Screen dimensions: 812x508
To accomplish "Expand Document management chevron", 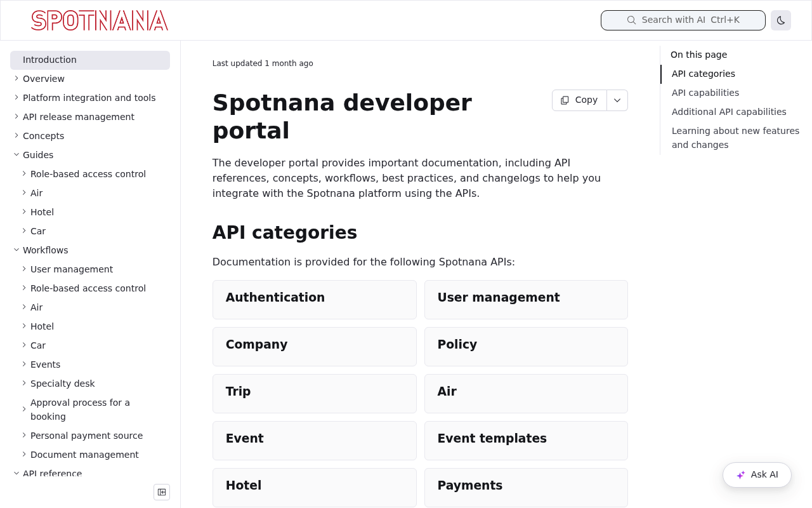I will point(24,455).
